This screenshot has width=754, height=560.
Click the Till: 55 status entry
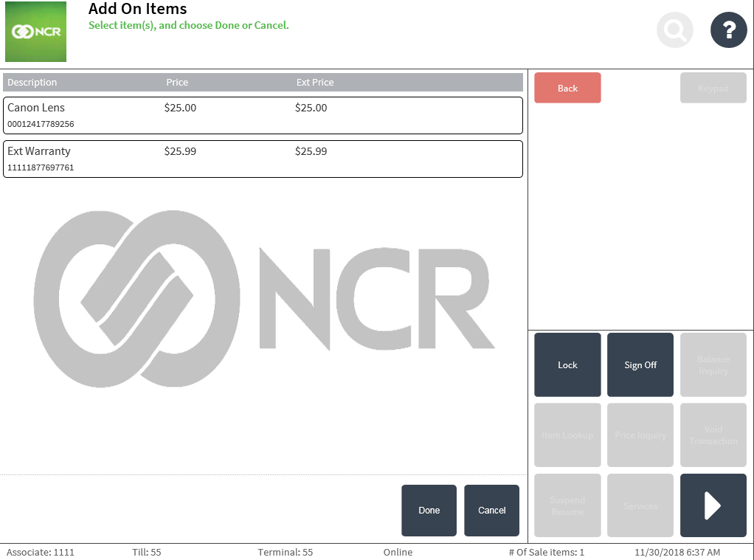tap(147, 553)
